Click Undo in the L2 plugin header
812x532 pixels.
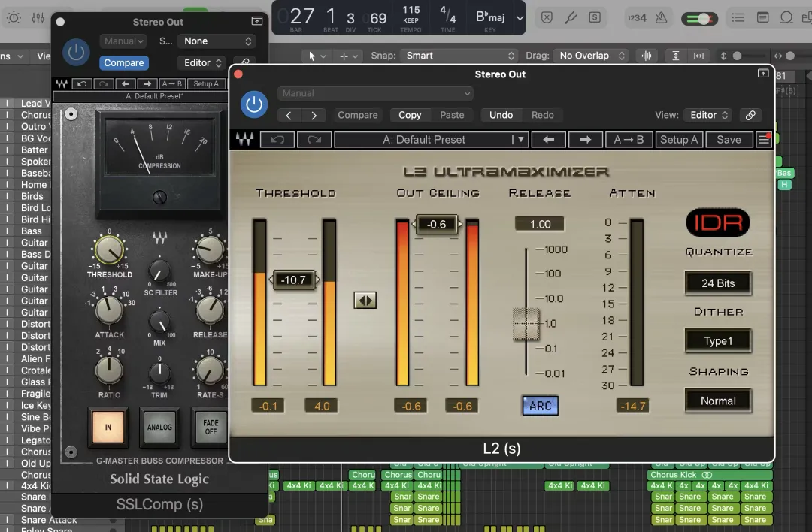point(501,116)
